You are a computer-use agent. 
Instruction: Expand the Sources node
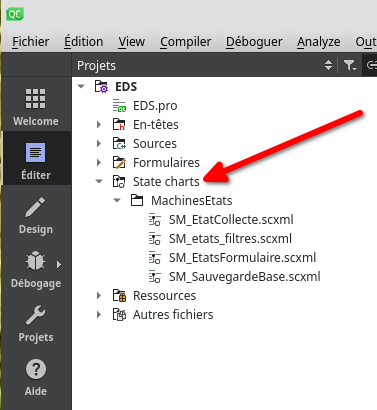[x=99, y=144]
